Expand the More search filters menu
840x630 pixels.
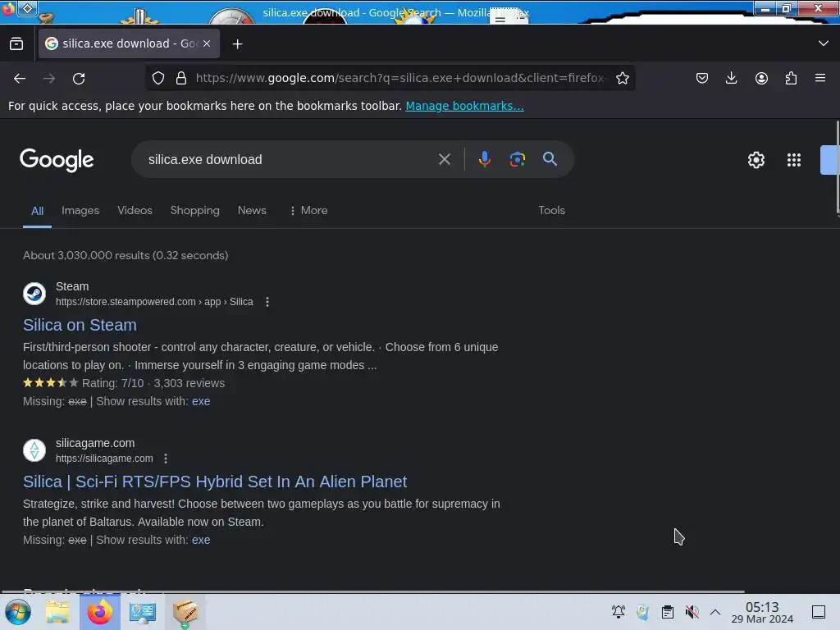click(x=308, y=211)
